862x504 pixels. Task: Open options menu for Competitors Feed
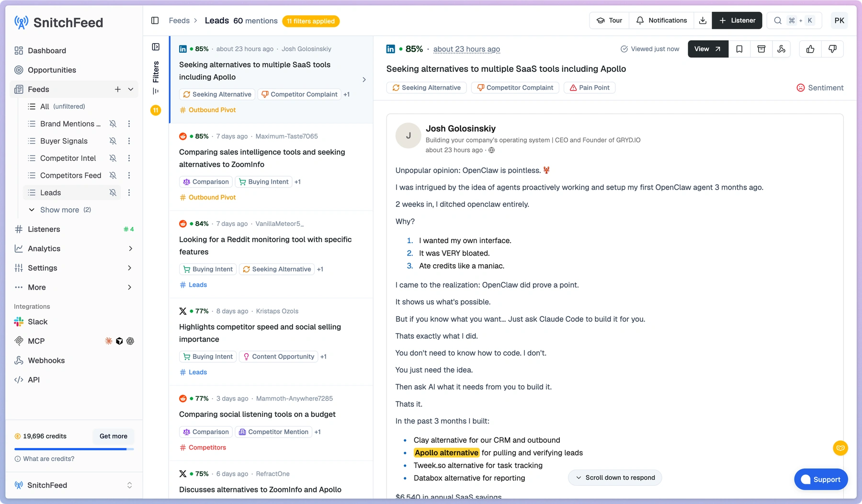pyautogui.click(x=129, y=176)
